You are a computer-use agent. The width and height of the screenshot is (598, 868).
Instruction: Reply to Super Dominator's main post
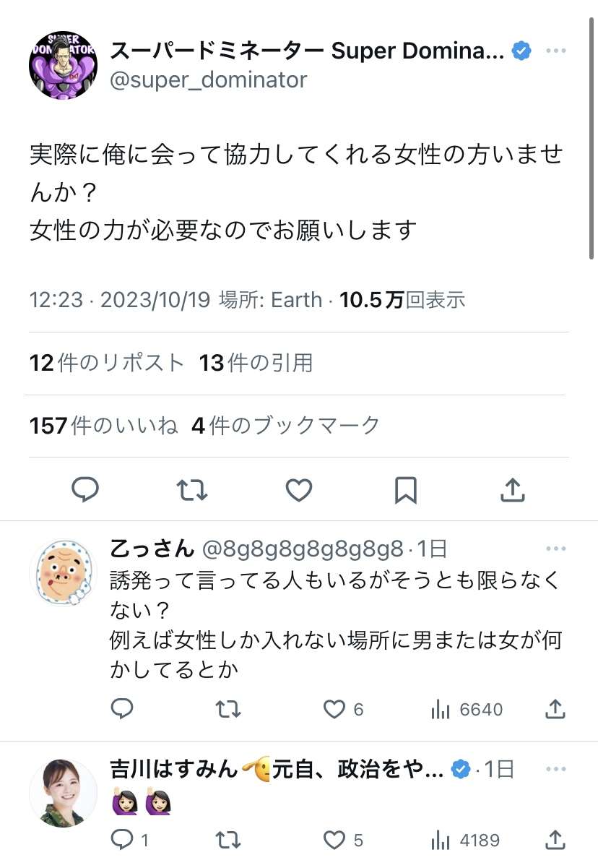point(85,490)
